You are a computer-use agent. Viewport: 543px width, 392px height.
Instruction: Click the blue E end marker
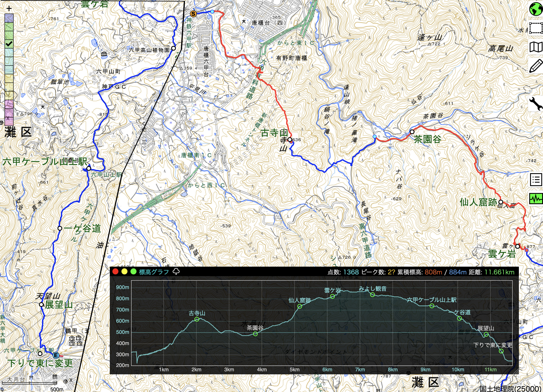[x=56, y=355]
